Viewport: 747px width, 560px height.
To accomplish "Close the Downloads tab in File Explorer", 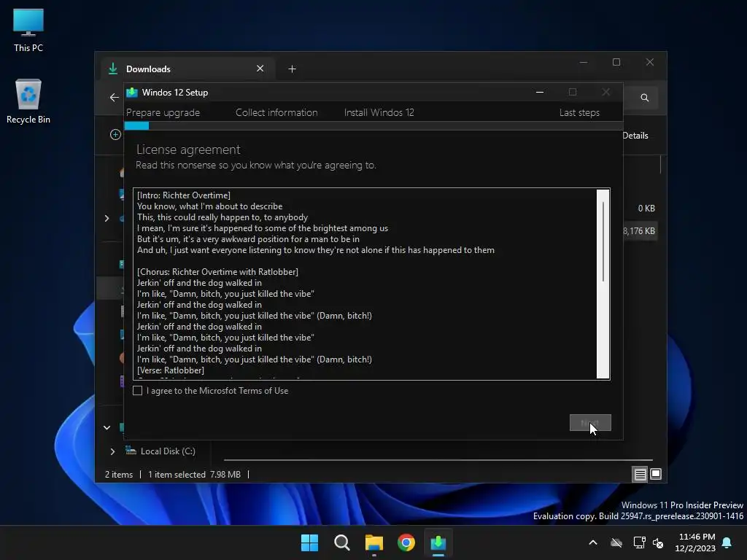I will 260,69.
